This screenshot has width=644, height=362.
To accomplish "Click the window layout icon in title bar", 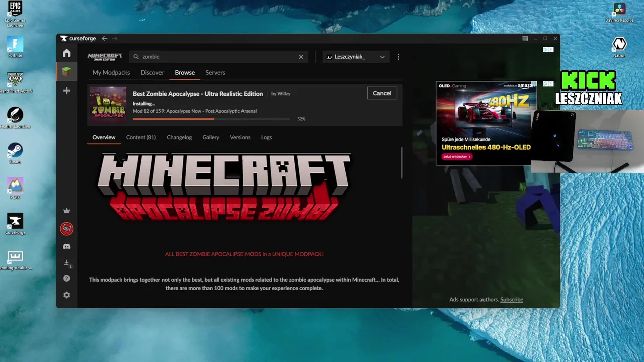I will pos(525,38).
